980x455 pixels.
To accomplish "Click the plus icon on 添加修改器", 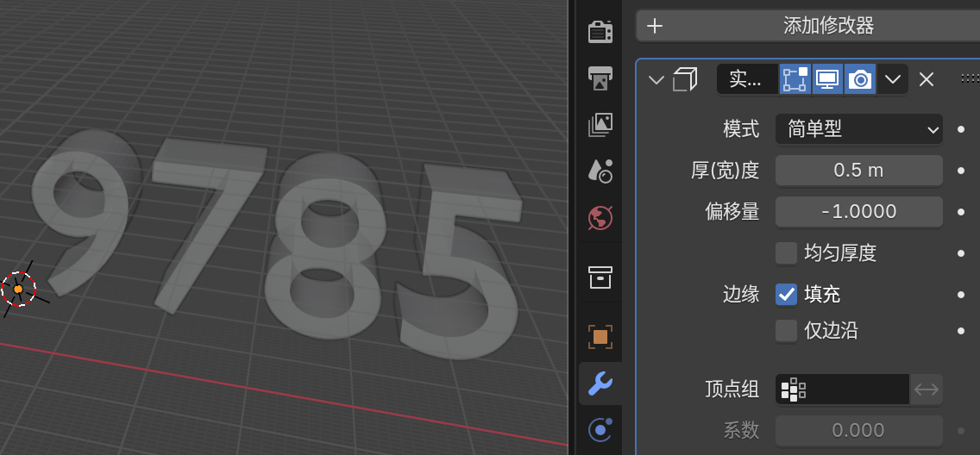I will coord(655,26).
